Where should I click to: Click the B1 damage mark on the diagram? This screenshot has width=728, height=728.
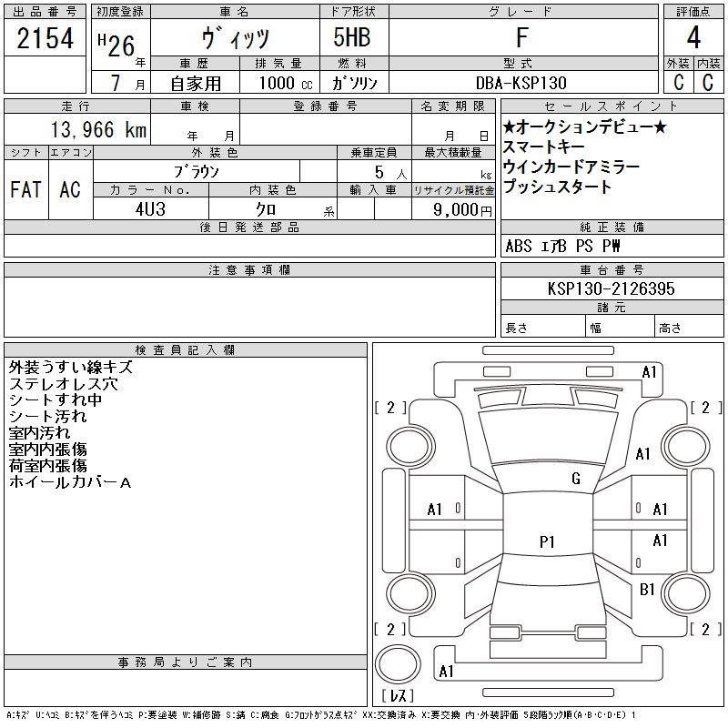pyautogui.click(x=647, y=590)
